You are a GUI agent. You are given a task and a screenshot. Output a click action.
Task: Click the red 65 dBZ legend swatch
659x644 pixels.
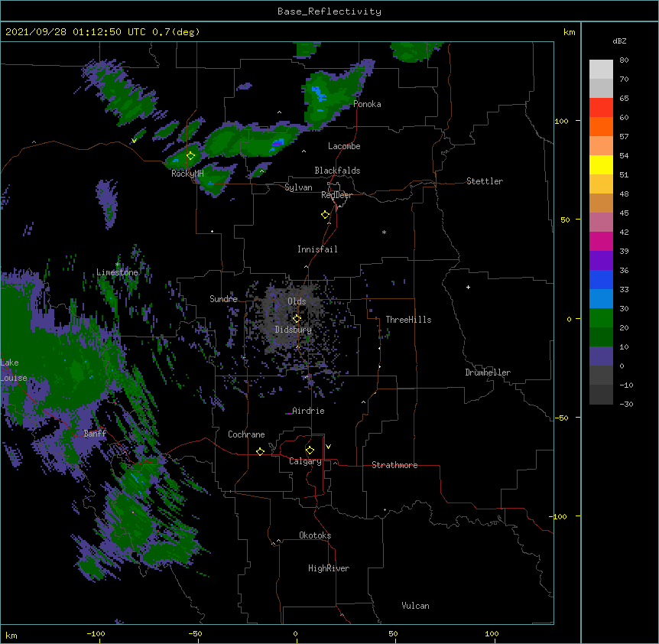pyautogui.click(x=601, y=108)
